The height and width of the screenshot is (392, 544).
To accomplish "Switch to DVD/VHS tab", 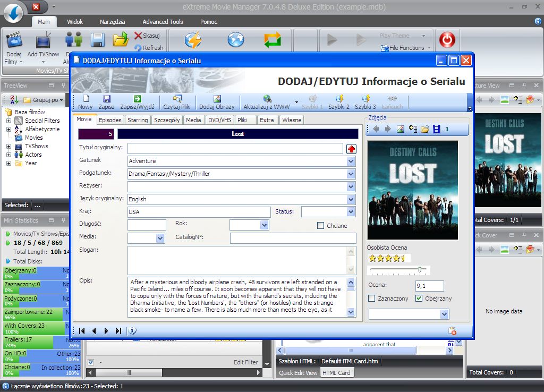I will click(x=219, y=120).
